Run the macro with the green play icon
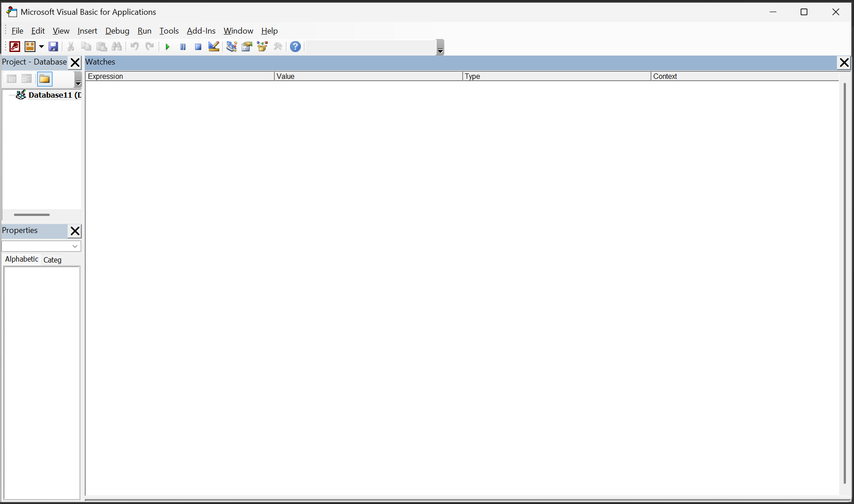 [168, 47]
